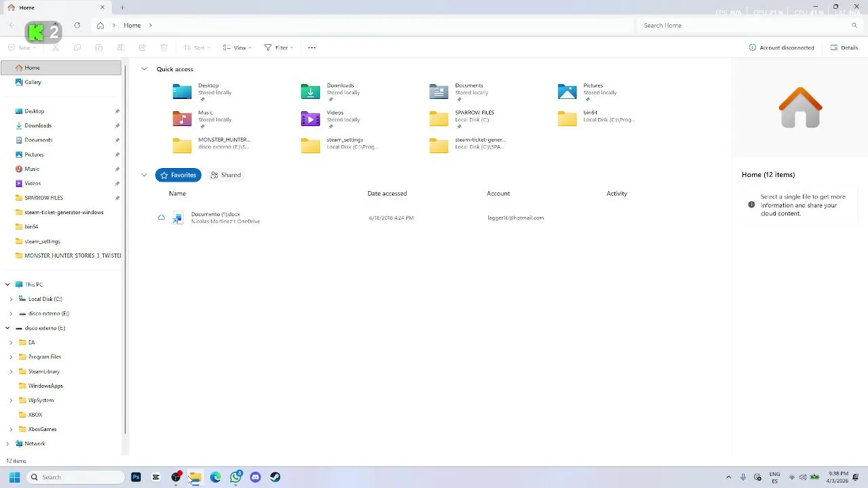Viewport: 868px width, 488px height.
Task: Click the search magnifier icon in Search Home
Action: (854, 25)
